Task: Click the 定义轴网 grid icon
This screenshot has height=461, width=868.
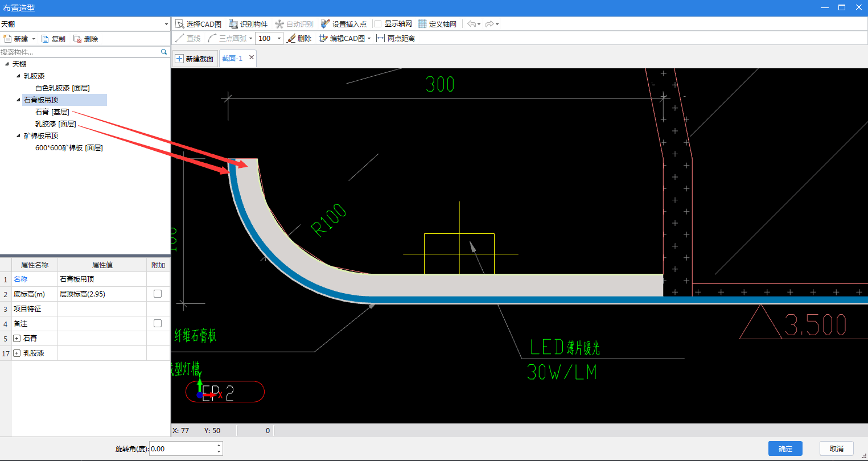Action: tap(422, 24)
